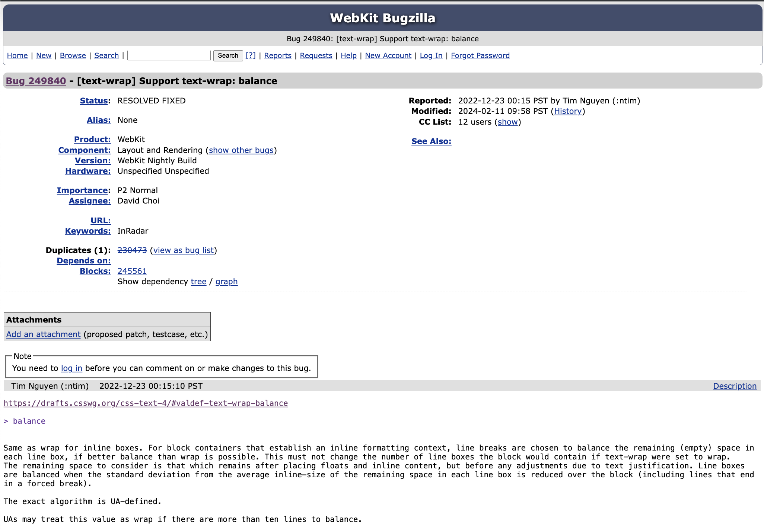Show dependency graph
Image resolution: width=764 pixels, height=532 pixels.
click(x=226, y=282)
